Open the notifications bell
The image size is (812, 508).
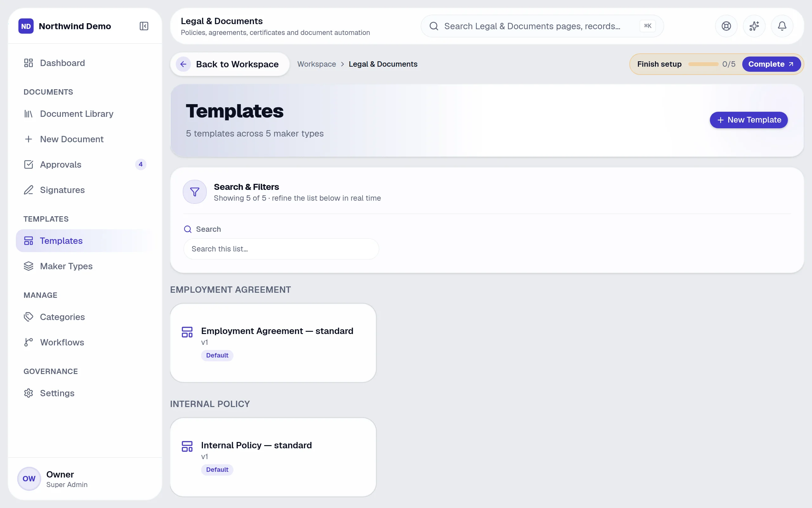point(782,26)
